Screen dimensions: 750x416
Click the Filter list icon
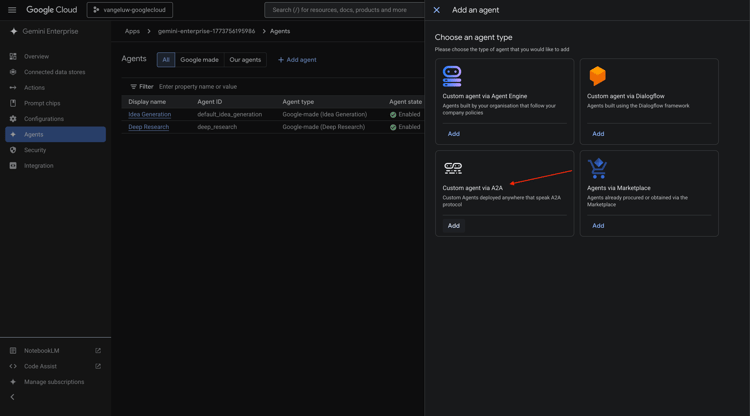133,87
